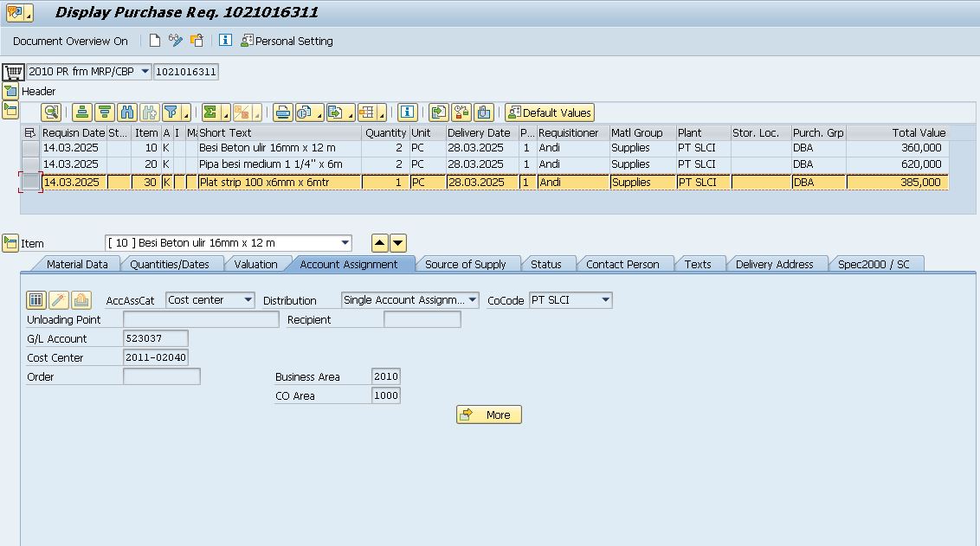Click the Find binoculars icon
The width and height of the screenshot is (980, 546).
[127, 112]
